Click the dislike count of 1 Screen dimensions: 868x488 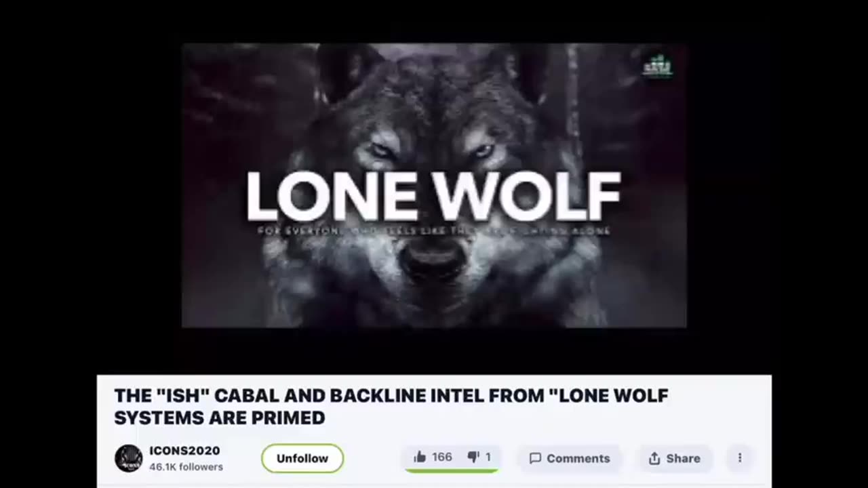click(488, 457)
